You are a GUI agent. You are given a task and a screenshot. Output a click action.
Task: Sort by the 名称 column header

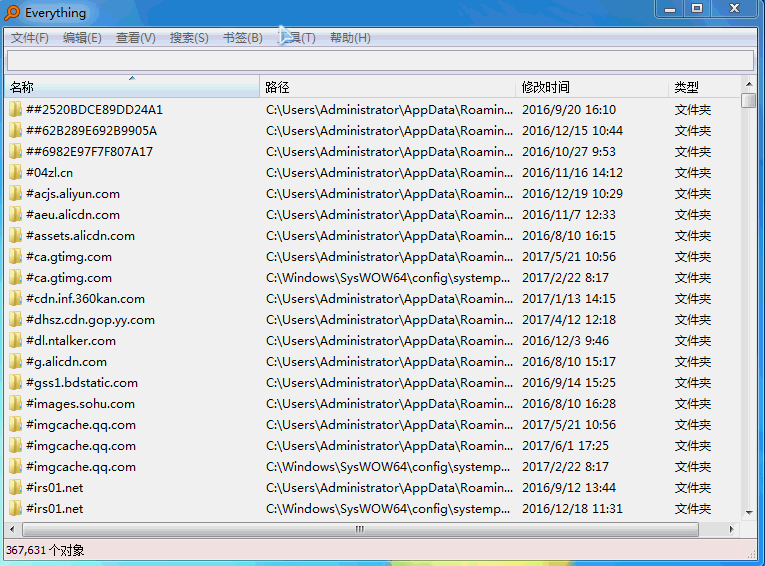(132, 87)
